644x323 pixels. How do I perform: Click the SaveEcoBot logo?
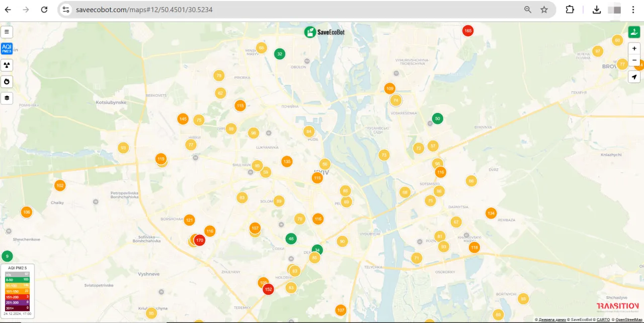pyautogui.click(x=324, y=32)
